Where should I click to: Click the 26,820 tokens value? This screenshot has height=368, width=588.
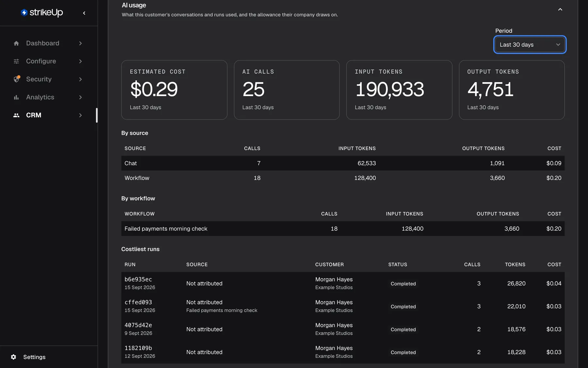point(516,284)
